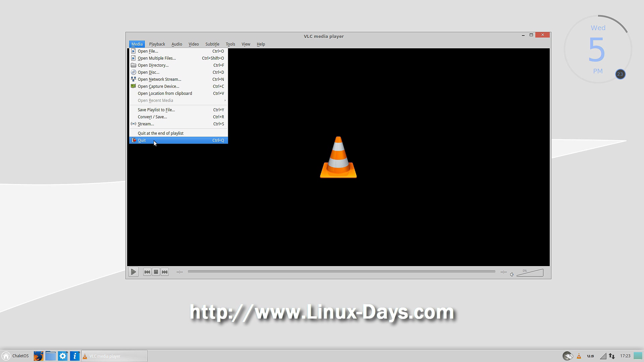
Task: Open the View menu
Action: coord(246,44)
